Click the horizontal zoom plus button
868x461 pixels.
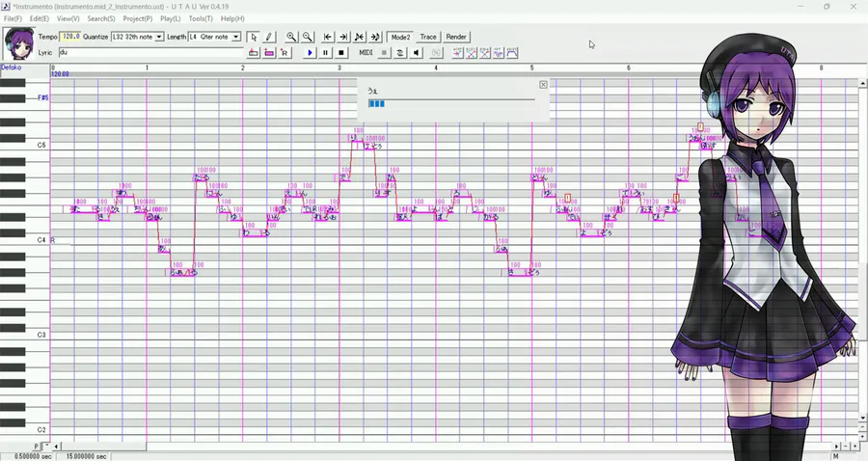(x=854, y=447)
